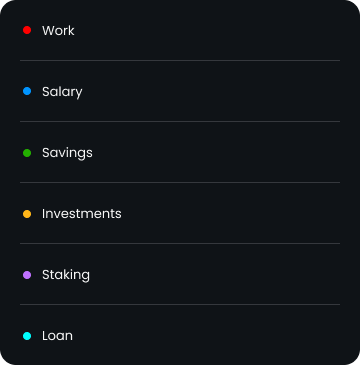Choose the Savings category label
The height and width of the screenshot is (365, 360).
pos(67,153)
